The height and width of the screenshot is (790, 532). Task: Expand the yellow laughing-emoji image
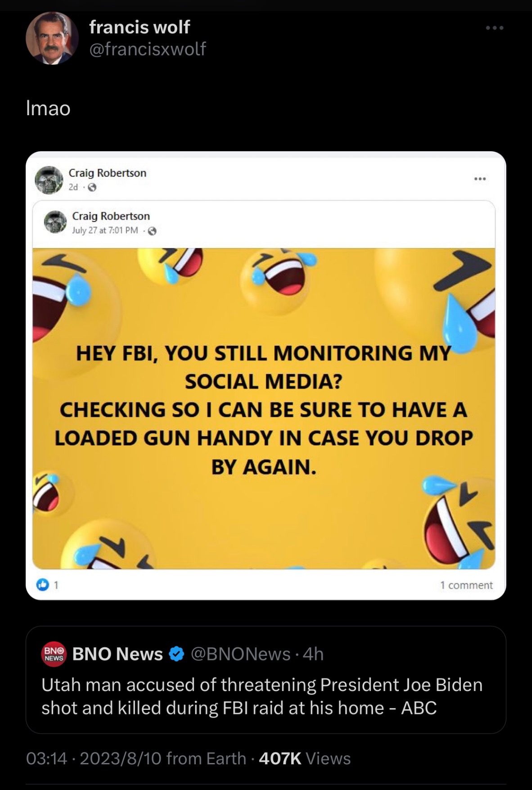pos(264,408)
